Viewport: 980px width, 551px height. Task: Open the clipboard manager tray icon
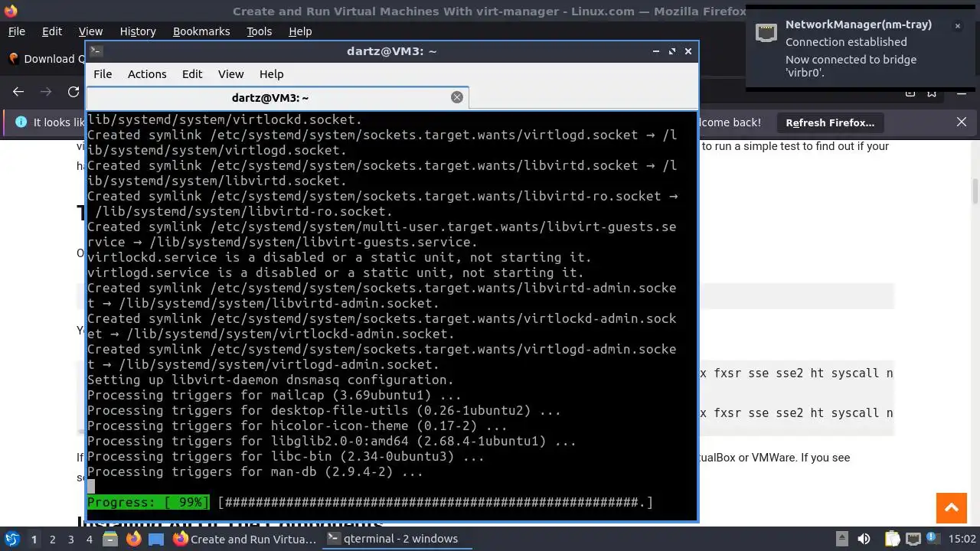[891, 539]
